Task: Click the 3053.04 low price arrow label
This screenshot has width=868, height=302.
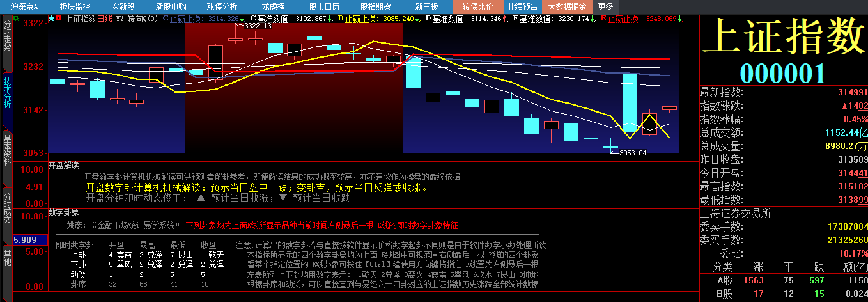Action: click(628, 153)
